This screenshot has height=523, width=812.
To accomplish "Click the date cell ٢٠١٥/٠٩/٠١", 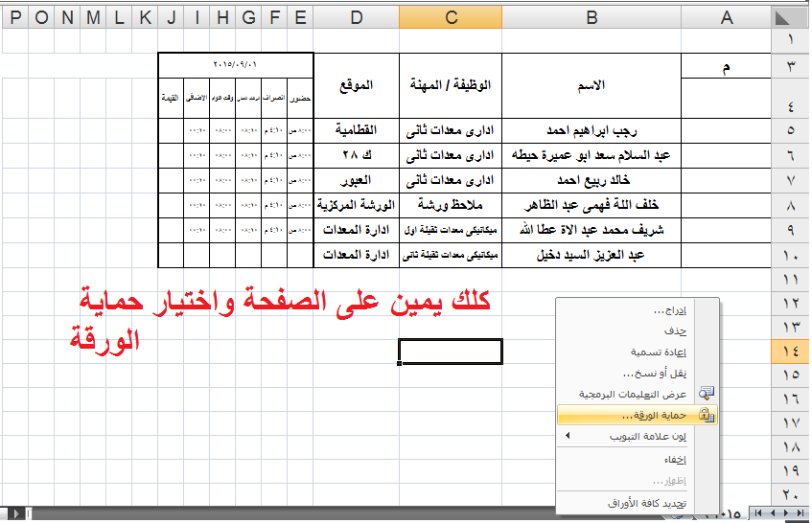I will coord(236,65).
